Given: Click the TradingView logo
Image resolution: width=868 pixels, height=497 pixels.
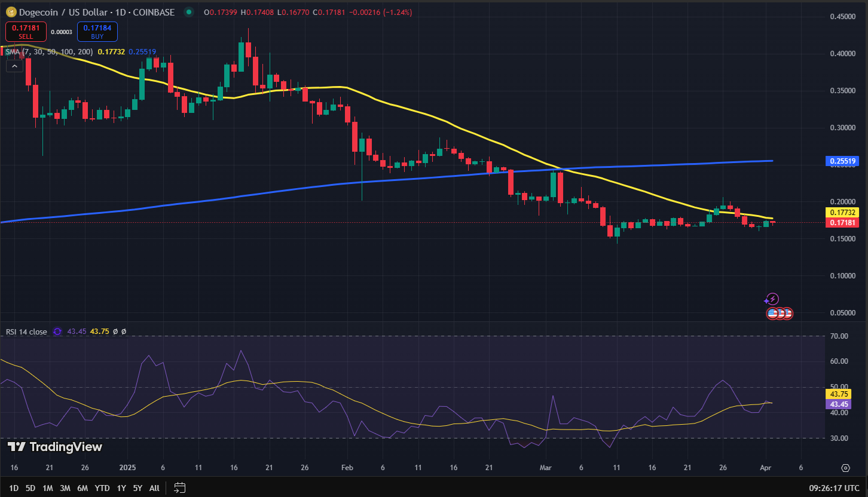Looking at the screenshot, I should coord(53,447).
